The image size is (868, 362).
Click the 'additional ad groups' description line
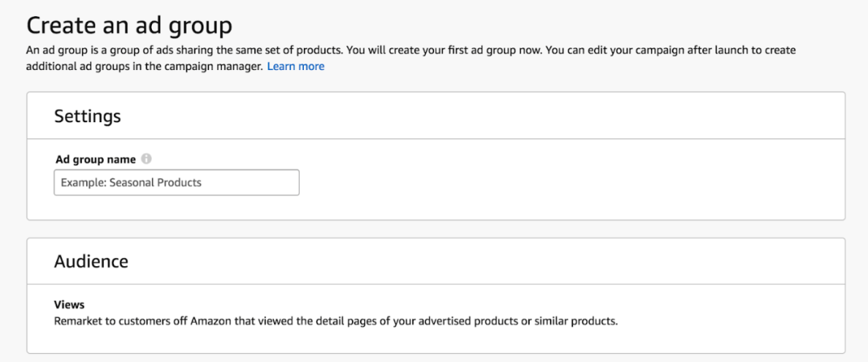[x=145, y=67]
